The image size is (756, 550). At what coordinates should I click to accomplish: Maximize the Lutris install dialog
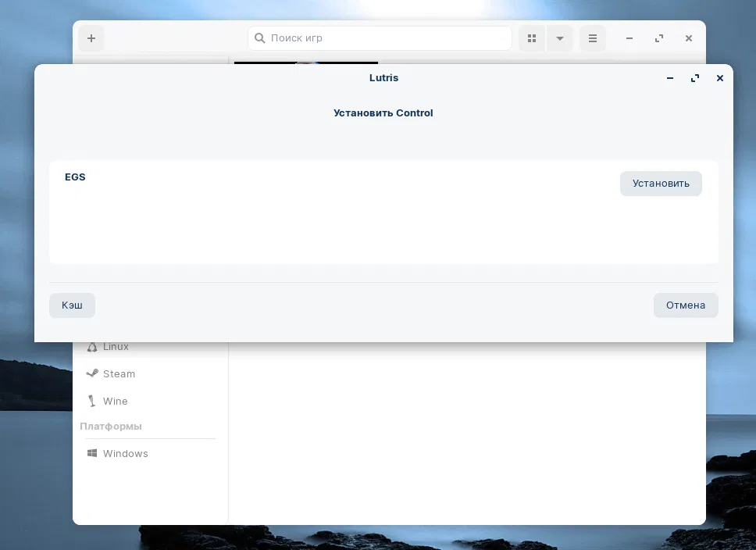click(695, 78)
